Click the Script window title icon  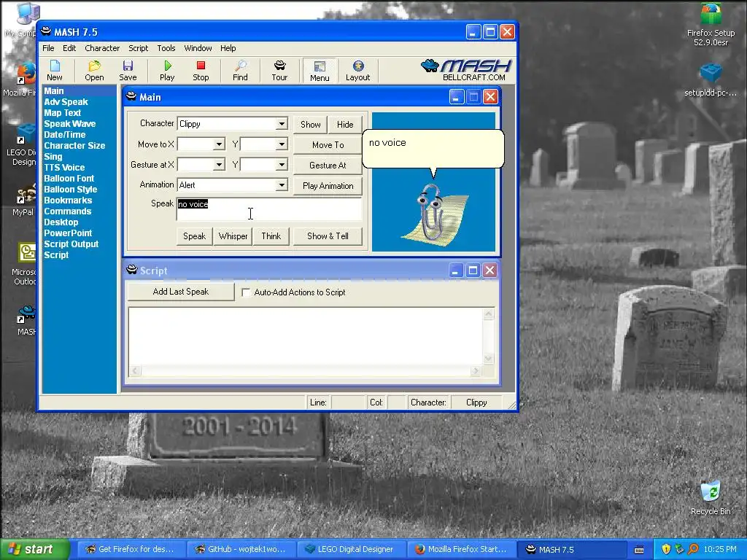click(x=132, y=270)
